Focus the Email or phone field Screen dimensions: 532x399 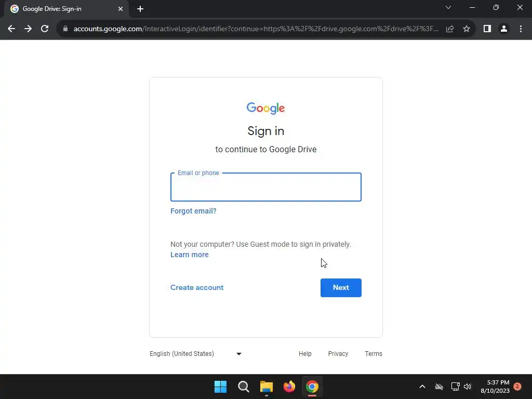pos(266,187)
